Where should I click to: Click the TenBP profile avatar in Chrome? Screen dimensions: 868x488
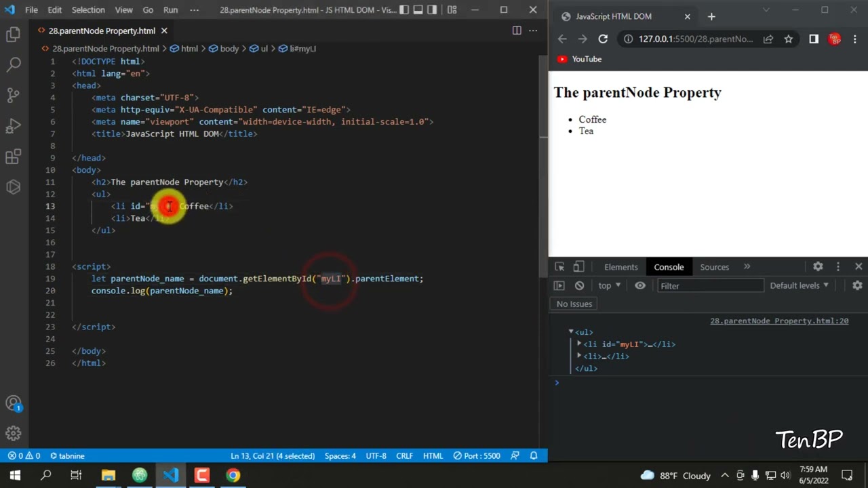(835, 39)
